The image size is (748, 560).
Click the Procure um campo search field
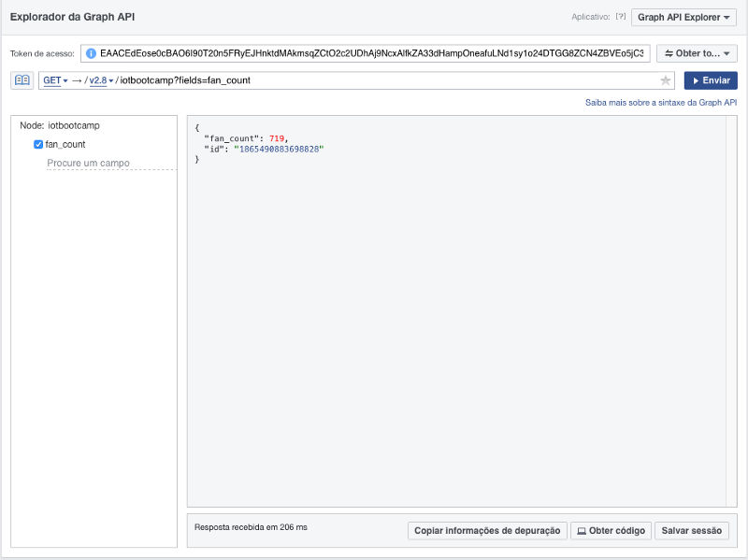pyautogui.click(x=111, y=163)
